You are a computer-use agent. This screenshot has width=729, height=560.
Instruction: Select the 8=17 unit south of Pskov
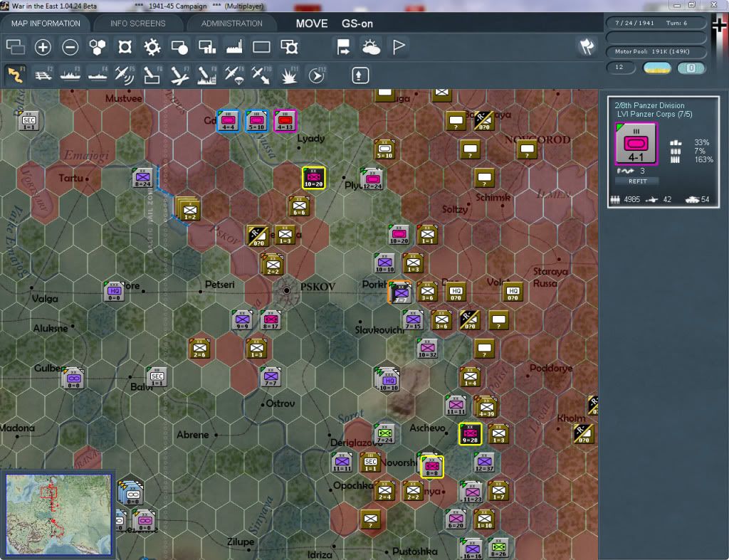tap(271, 320)
